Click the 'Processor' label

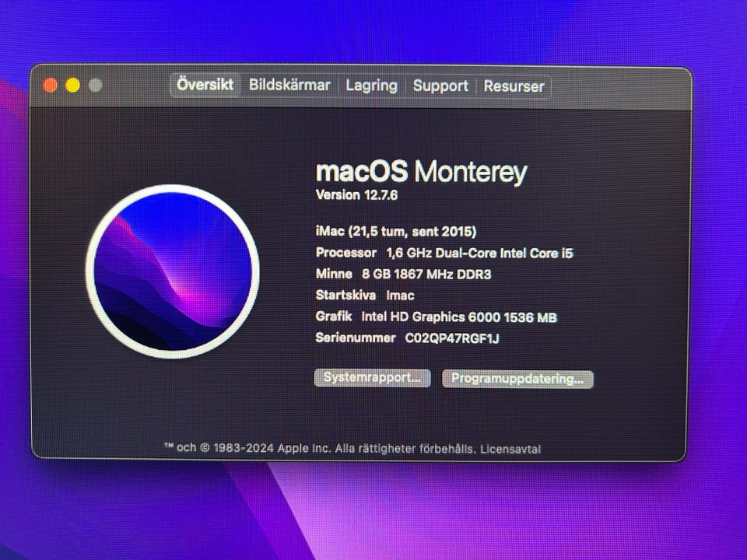(x=345, y=253)
